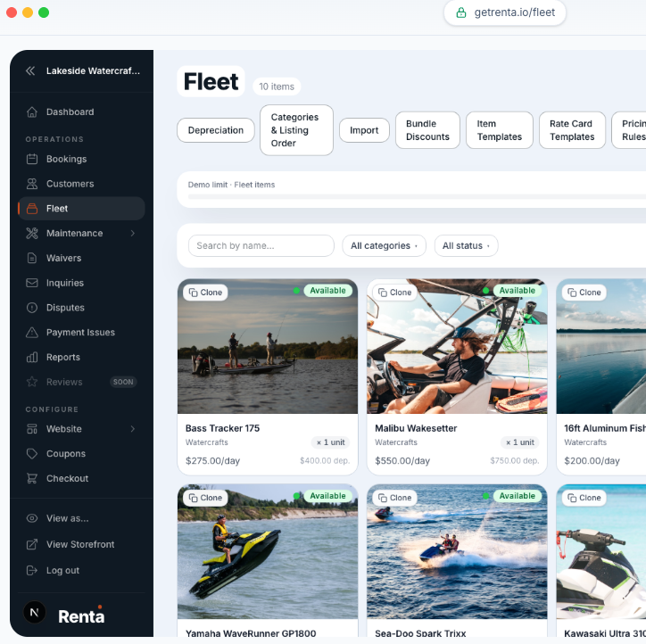The height and width of the screenshot is (644, 646).
Task: Click clone icon on Yamaha WaveRunner card
Action: (193, 498)
